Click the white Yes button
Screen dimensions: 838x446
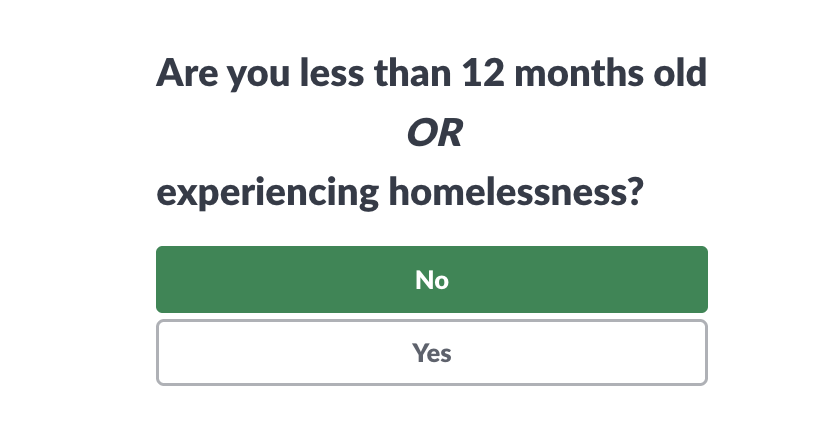[x=431, y=353]
